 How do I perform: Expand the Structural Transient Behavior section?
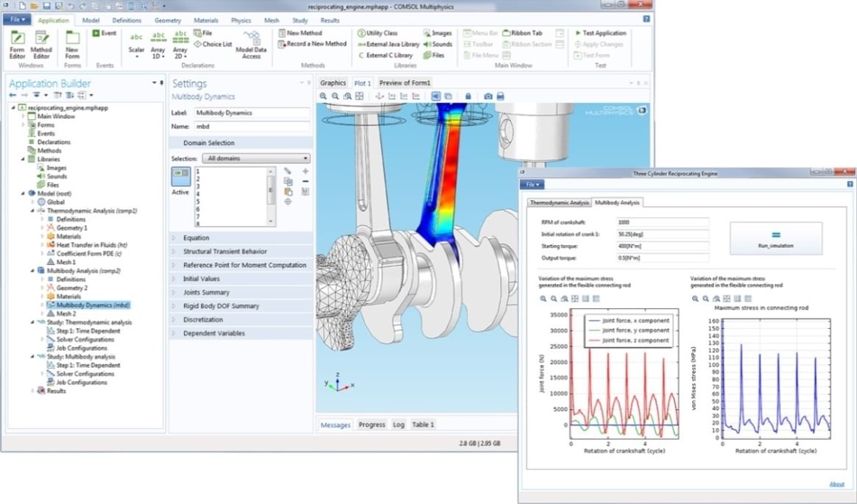(225, 252)
